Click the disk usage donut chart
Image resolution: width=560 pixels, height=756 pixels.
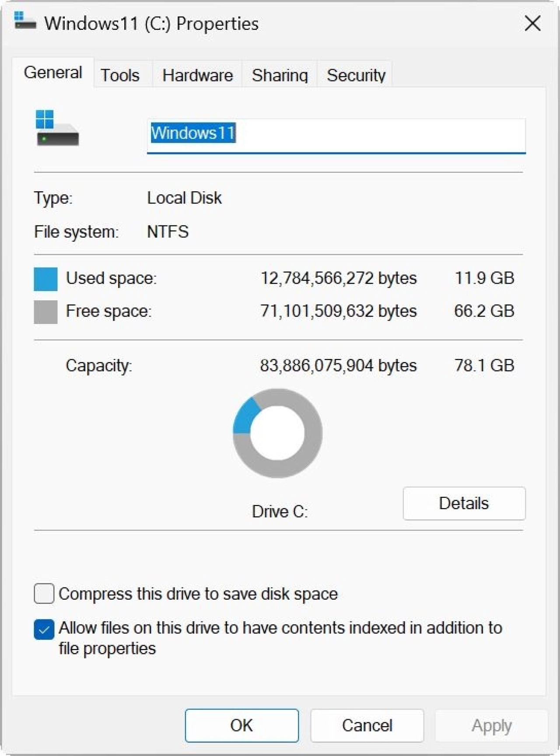[277, 433]
